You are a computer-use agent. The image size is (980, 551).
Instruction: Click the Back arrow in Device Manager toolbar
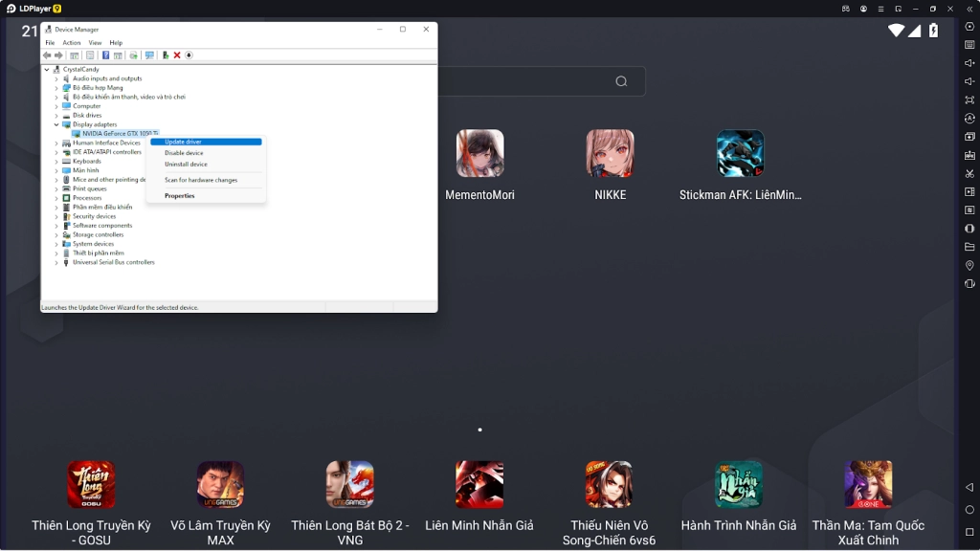click(x=47, y=55)
